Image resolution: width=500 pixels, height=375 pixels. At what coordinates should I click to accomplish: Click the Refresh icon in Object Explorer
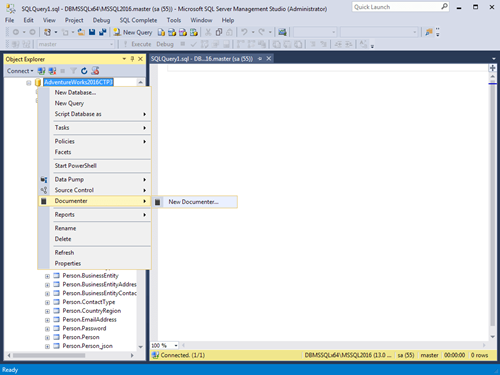pyautogui.click(x=84, y=71)
